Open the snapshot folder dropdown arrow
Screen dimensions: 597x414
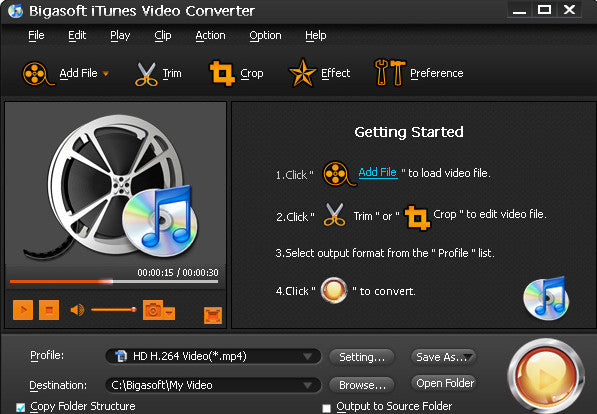pyautogui.click(x=169, y=313)
